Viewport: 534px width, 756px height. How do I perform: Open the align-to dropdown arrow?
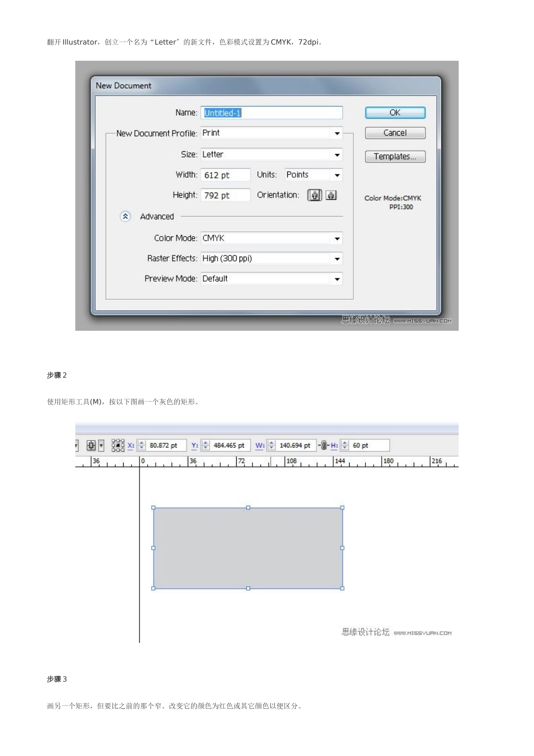pos(101,445)
